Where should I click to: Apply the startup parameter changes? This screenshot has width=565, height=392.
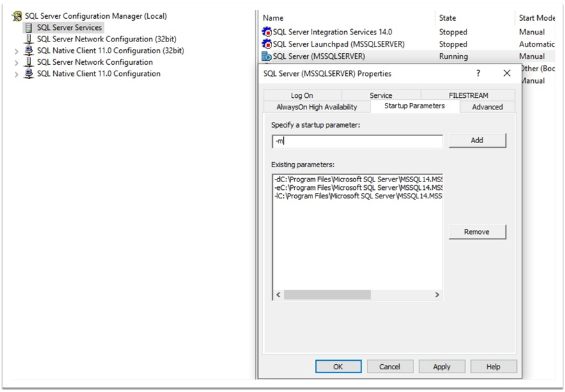[442, 366]
